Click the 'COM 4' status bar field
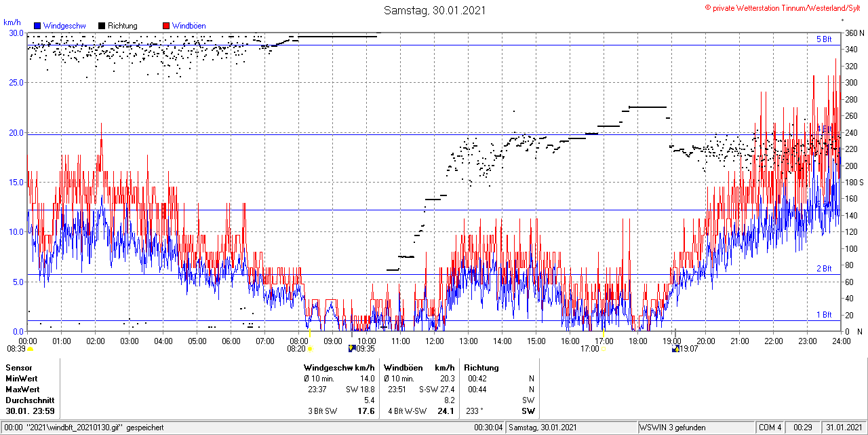Viewport: 868px width, 435px height. (770, 428)
